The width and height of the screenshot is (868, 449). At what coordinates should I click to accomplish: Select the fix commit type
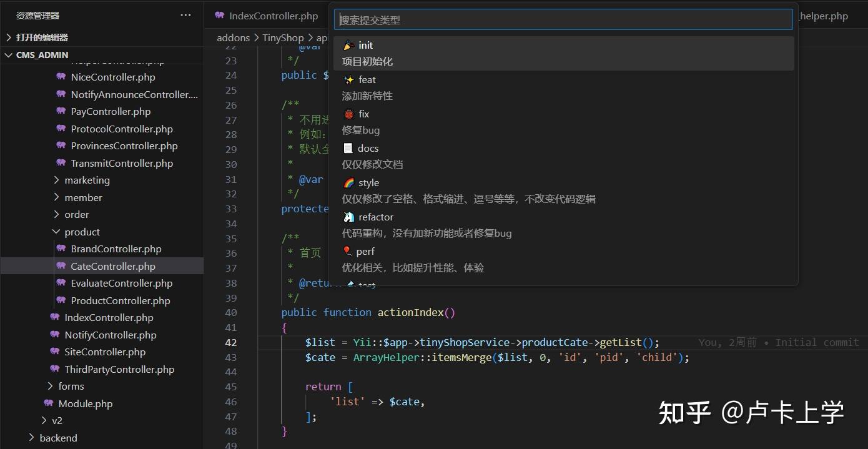[564, 122]
